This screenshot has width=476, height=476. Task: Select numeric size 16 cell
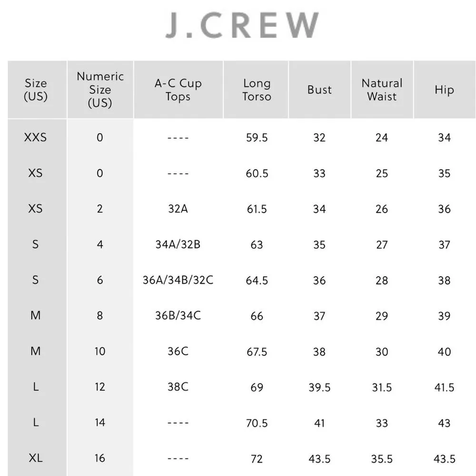[100, 458]
